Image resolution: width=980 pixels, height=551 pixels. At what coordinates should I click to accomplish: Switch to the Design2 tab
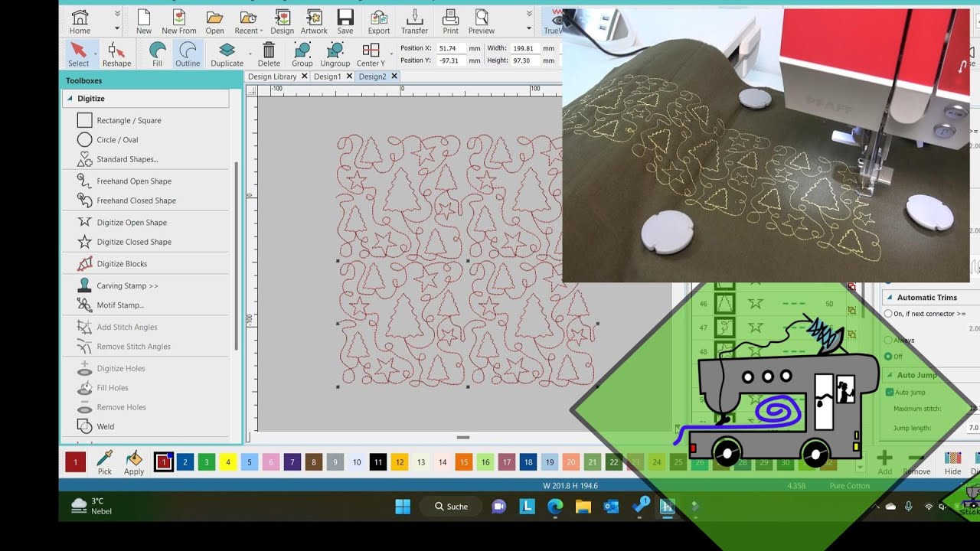(372, 77)
